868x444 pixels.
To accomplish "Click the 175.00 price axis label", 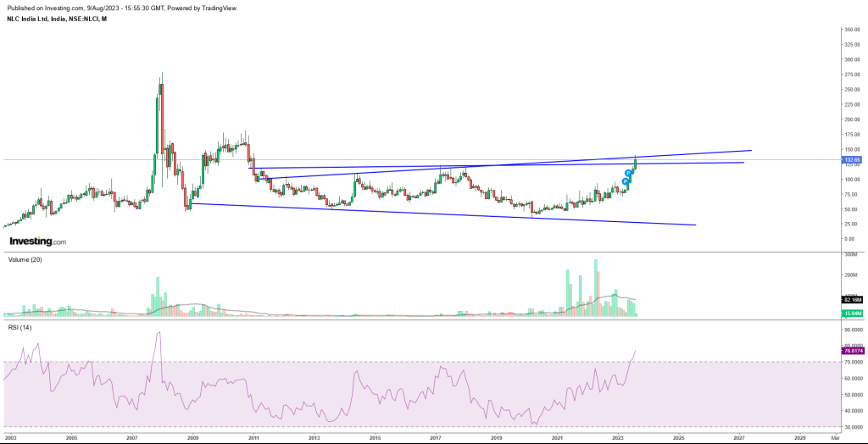I will click(852, 135).
